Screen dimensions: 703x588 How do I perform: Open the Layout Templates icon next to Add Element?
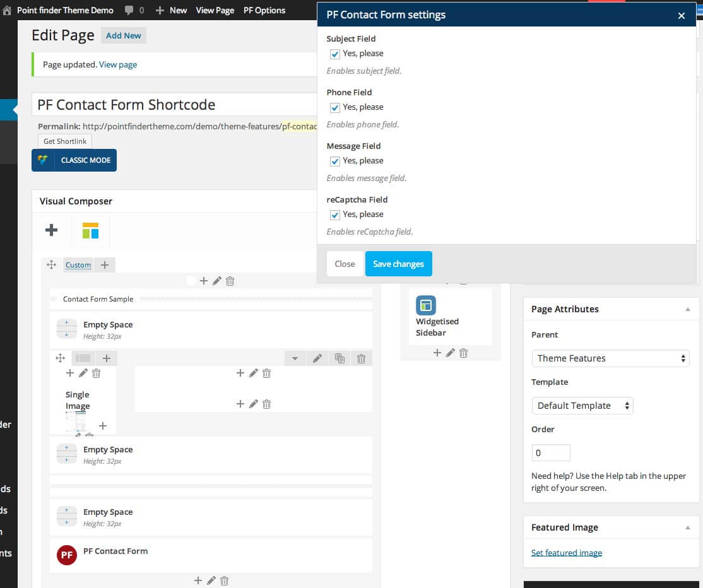click(x=90, y=230)
